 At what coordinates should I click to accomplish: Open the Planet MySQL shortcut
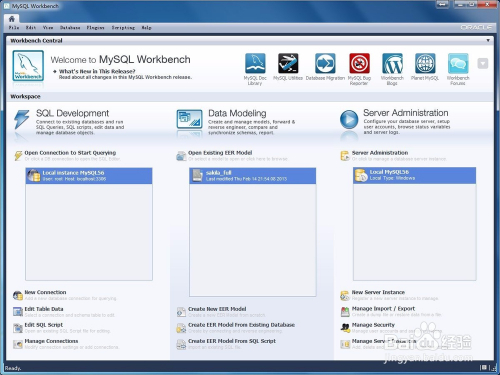pos(425,63)
